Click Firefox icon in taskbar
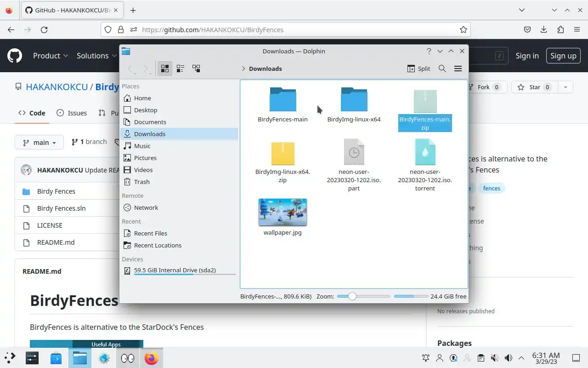588x368 pixels. (151, 358)
